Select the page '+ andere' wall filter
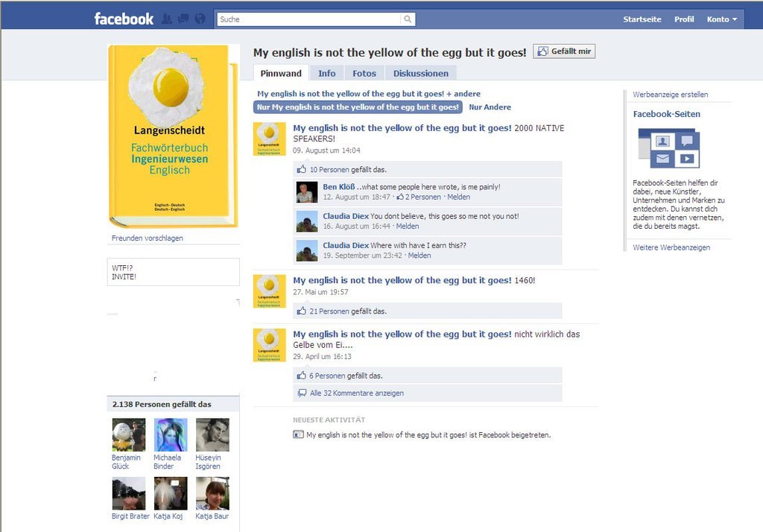763x532 pixels. tap(368, 93)
